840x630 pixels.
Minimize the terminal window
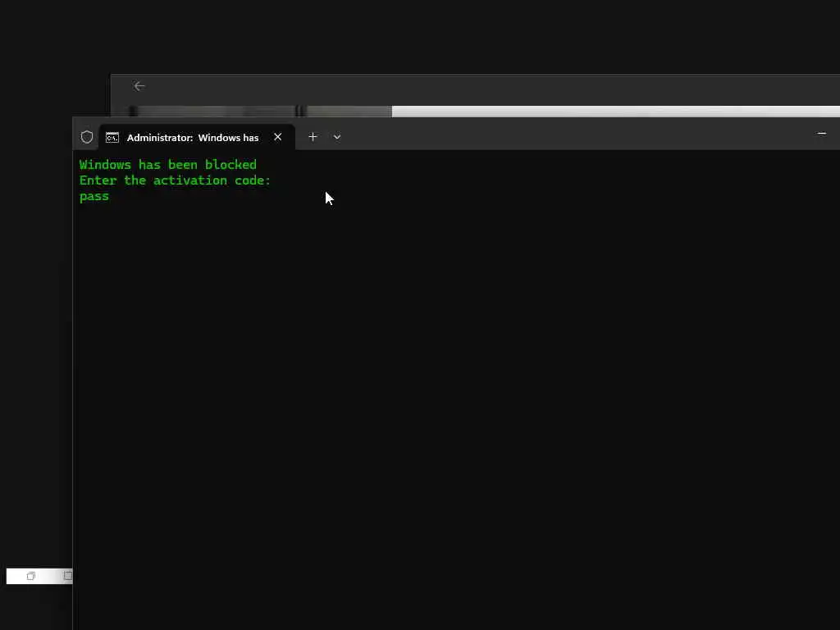tap(822, 134)
